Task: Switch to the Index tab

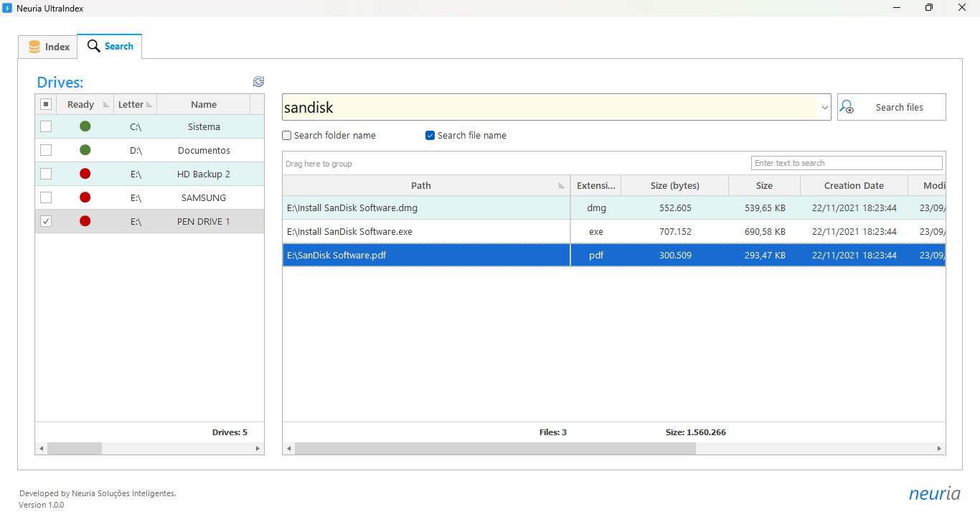Action: pos(47,46)
